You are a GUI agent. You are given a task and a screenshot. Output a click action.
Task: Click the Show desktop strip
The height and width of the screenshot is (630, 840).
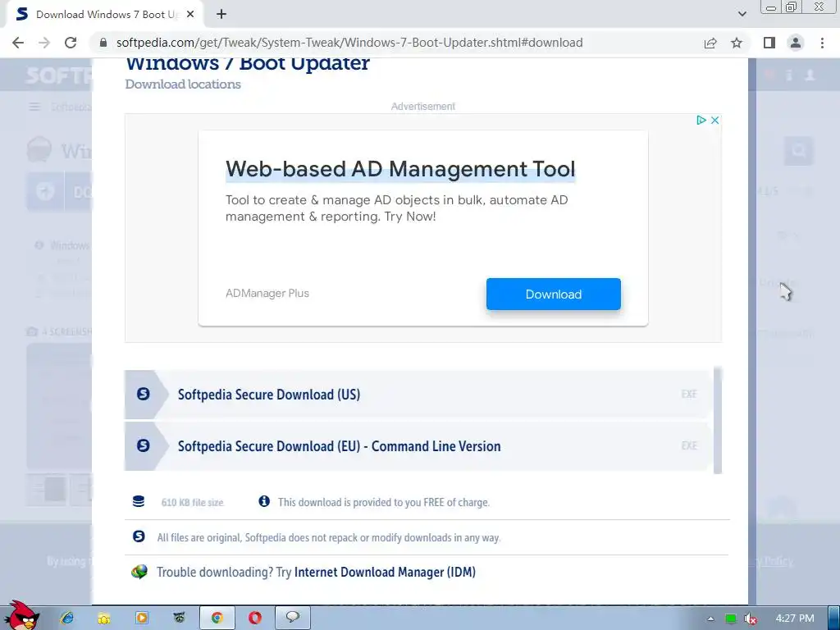click(834, 619)
